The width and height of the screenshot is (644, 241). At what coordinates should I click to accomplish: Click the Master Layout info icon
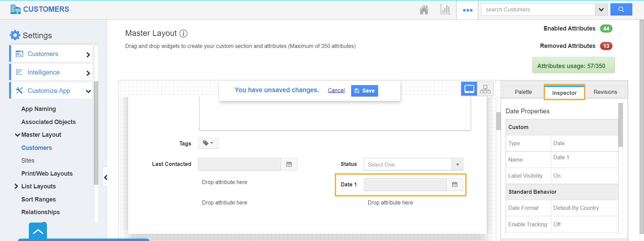point(183,34)
